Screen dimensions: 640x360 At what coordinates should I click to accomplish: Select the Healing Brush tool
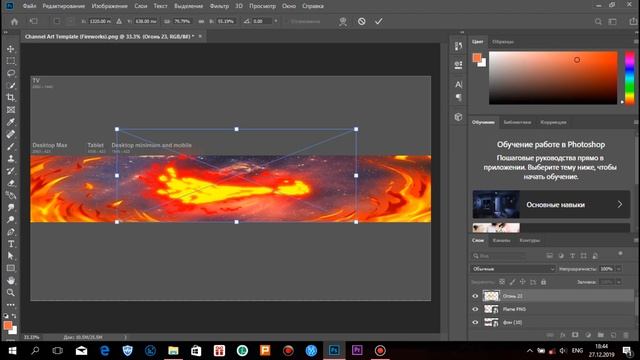point(11,134)
